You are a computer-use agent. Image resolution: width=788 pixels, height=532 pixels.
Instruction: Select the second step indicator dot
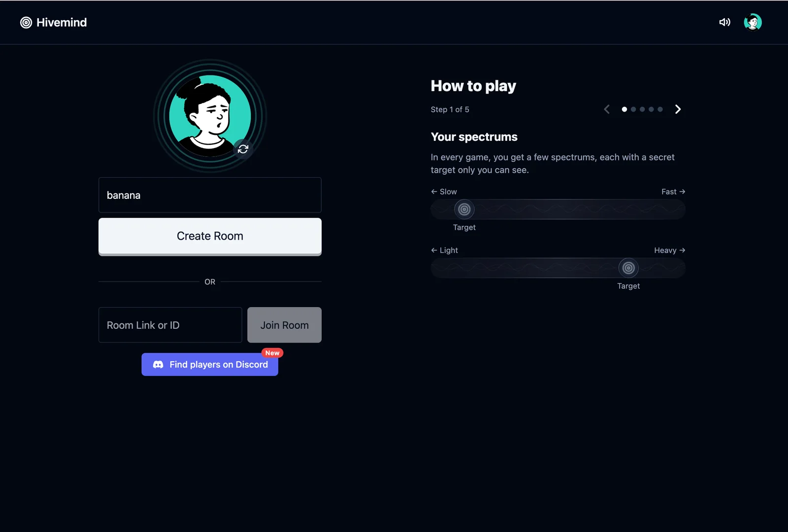[633, 109]
